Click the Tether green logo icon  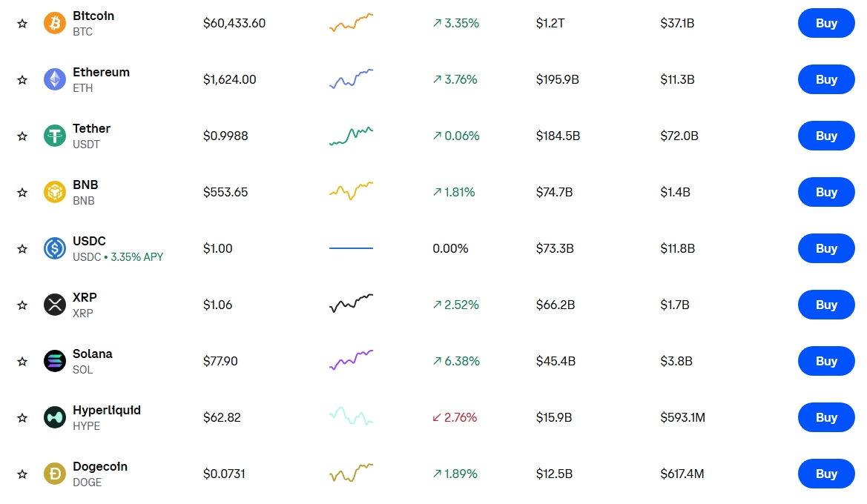pyautogui.click(x=55, y=136)
